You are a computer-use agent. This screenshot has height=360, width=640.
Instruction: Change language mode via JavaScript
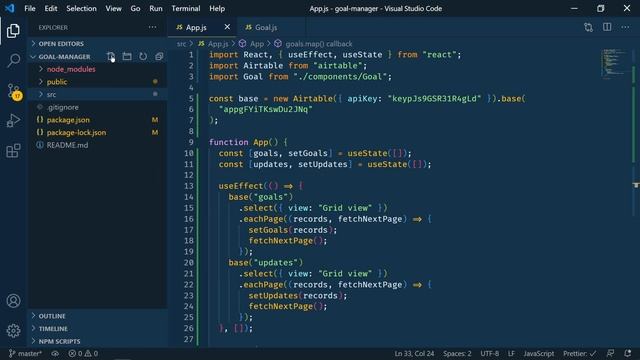coord(539,353)
